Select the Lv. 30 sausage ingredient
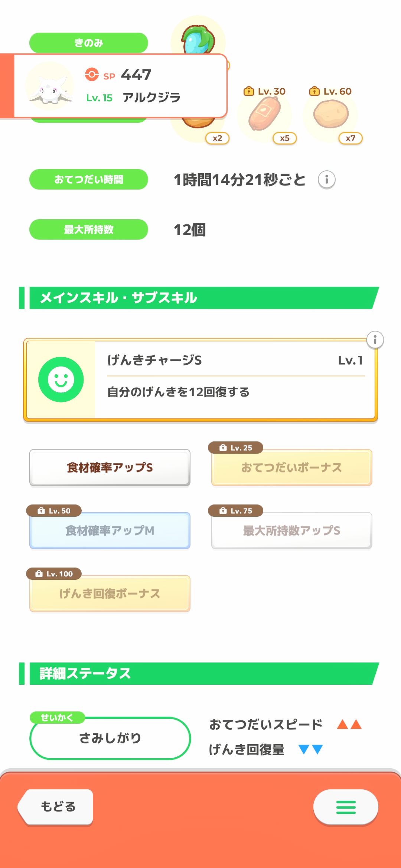The width and height of the screenshot is (401, 868). pyautogui.click(x=264, y=114)
